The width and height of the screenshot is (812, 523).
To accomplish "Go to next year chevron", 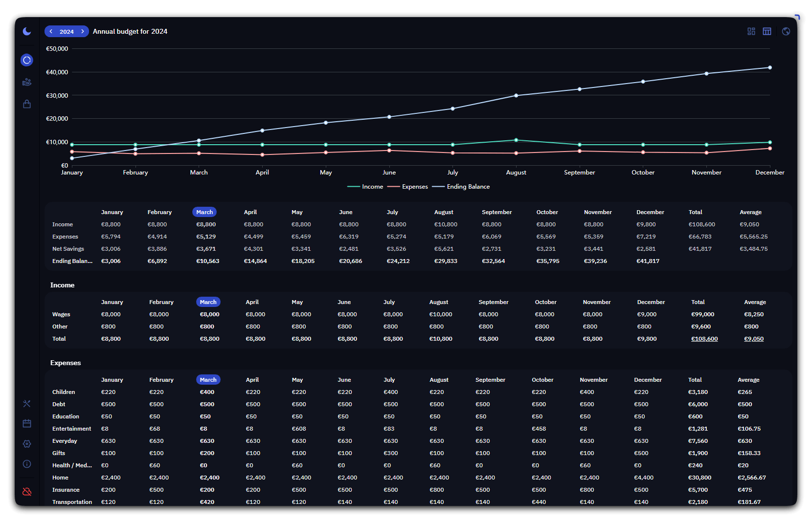I will tap(83, 31).
